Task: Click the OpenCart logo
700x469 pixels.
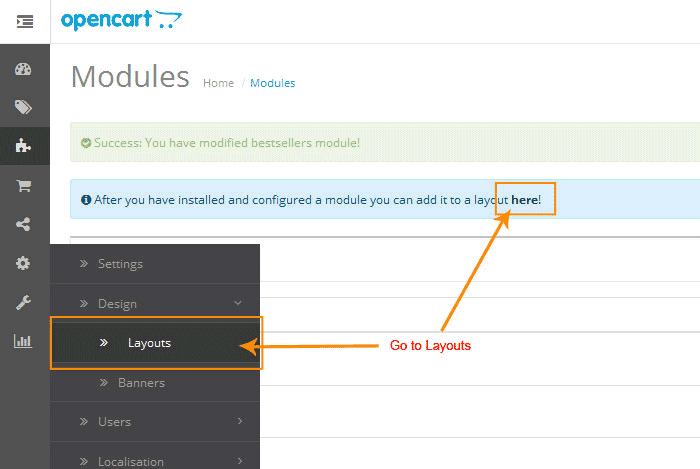Action: click(121, 20)
